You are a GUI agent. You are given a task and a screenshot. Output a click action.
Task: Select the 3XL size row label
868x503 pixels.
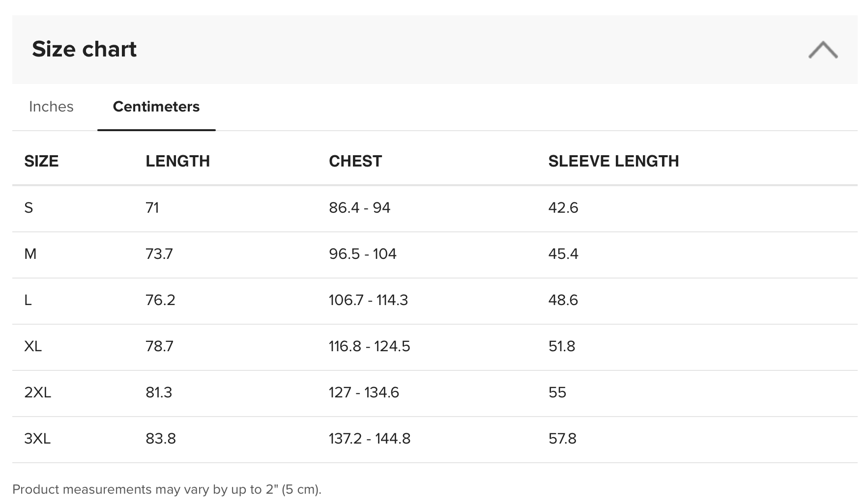tap(37, 439)
